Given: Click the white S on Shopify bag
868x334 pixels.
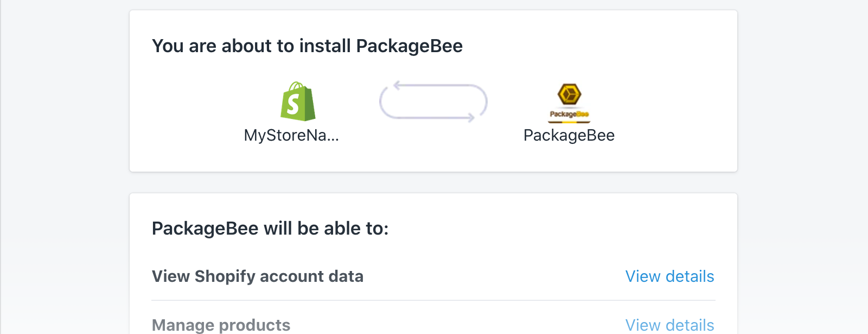Looking at the screenshot, I should click(293, 104).
